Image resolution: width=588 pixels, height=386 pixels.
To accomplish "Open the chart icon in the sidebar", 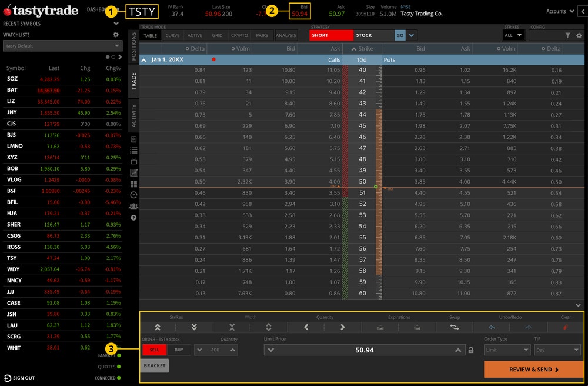I will 133,139.
